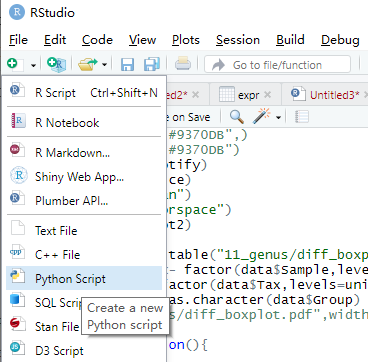Click the Create Project icon
This screenshot has width=368, height=362.
(56, 64)
